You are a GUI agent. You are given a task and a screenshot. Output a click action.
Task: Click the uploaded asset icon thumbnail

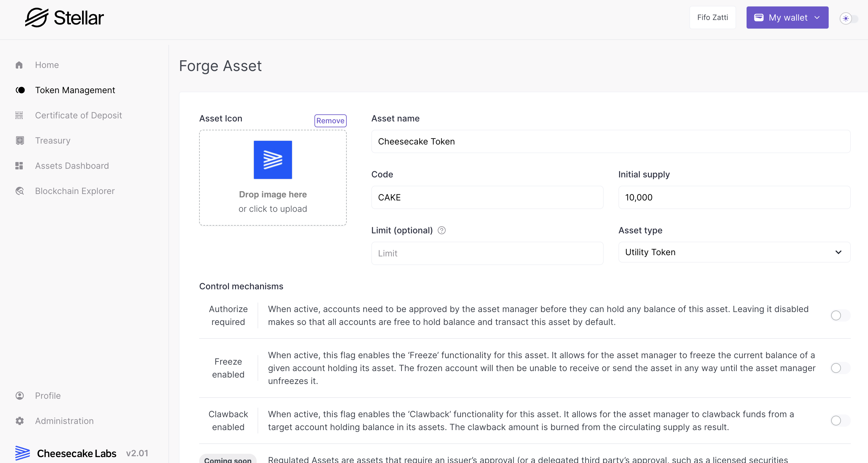tap(273, 160)
